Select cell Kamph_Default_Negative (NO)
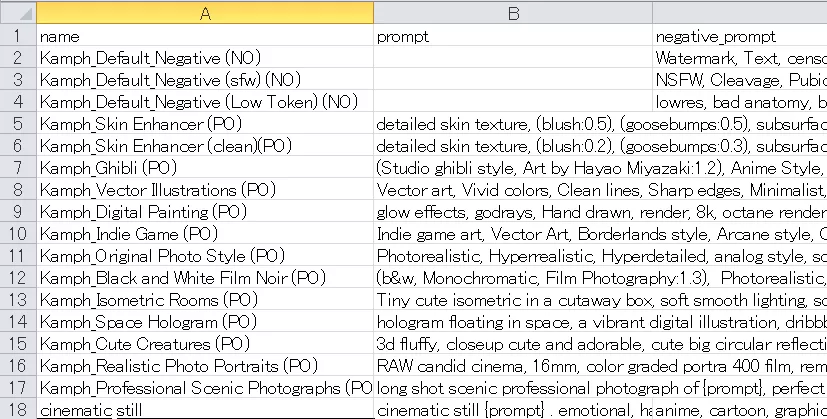The height and width of the screenshot is (419, 827). pyautogui.click(x=205, y=58)
